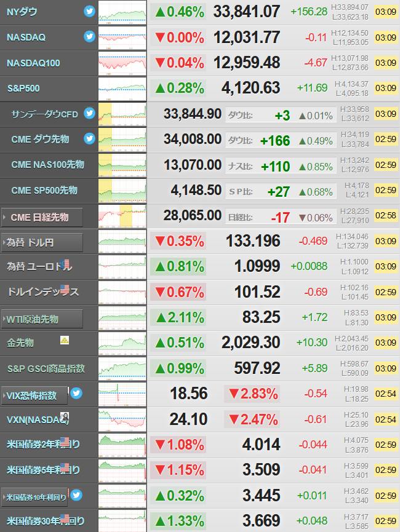Open the 金先物 link

[20, 343]
